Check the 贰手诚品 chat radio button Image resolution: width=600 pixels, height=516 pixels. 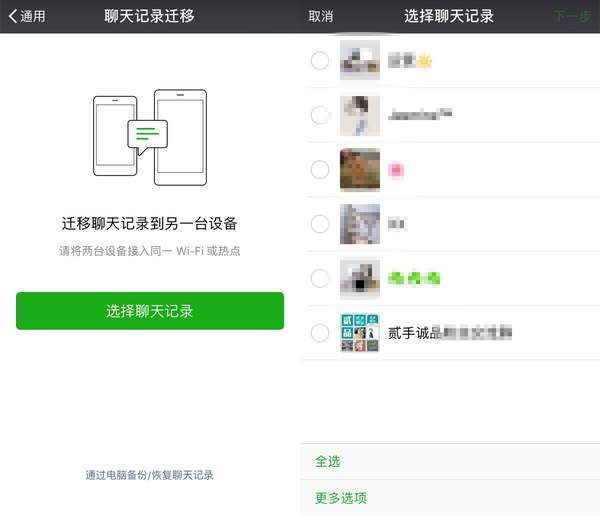[x=320, y=332]
